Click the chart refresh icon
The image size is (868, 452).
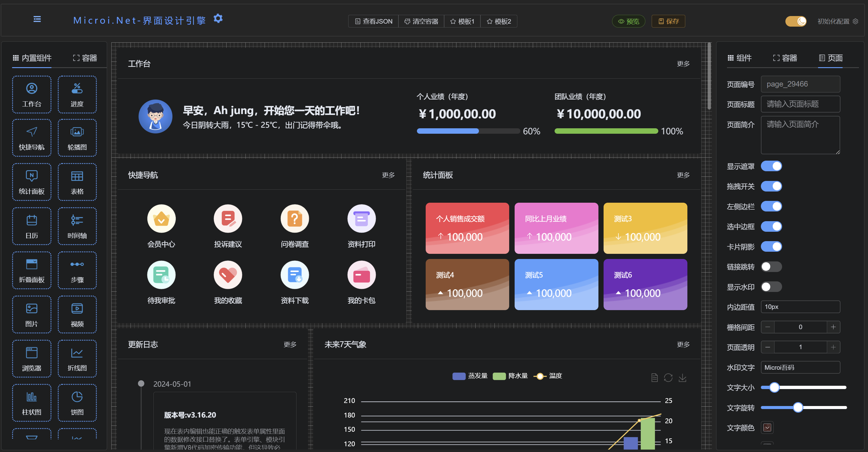tap(668, 378)
